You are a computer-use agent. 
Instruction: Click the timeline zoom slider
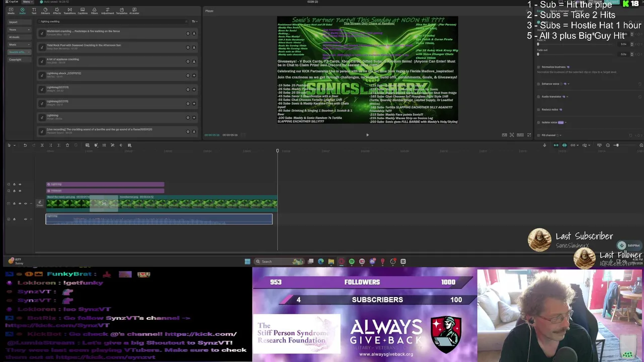pyautogui.click(x=616, y=145)
